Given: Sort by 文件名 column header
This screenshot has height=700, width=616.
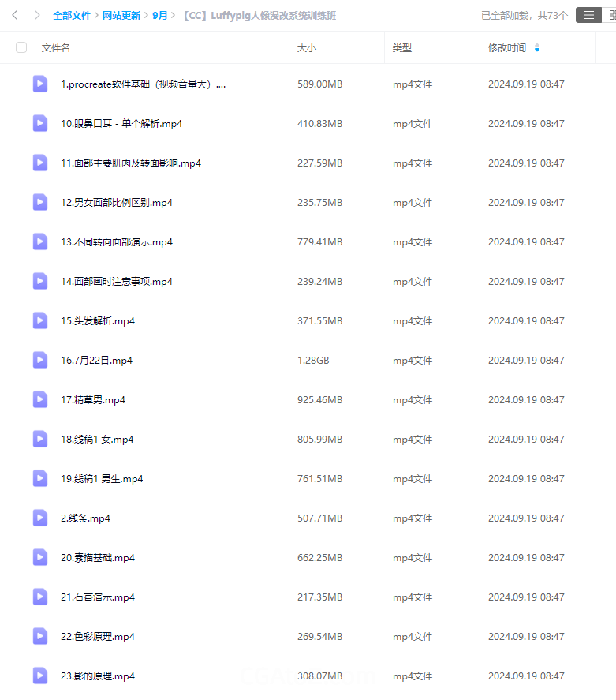Looking at the screenshot, I should (56, 48).
